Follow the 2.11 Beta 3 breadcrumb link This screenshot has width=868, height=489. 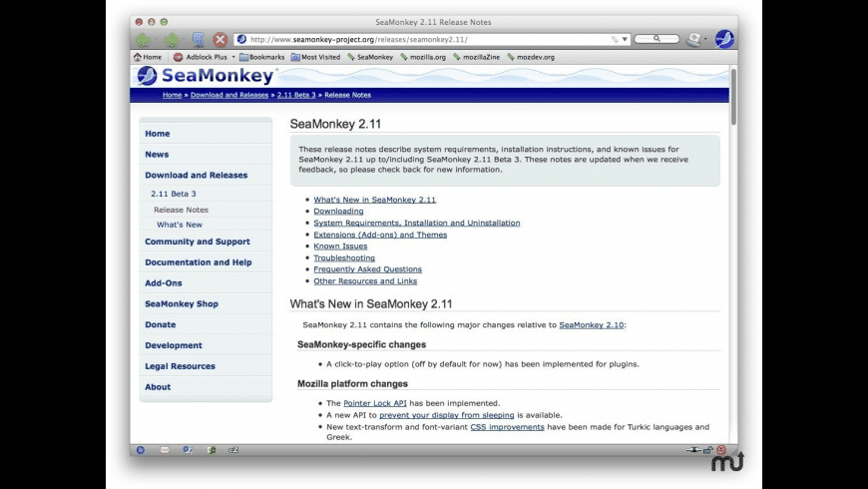(x=296, y=95)
